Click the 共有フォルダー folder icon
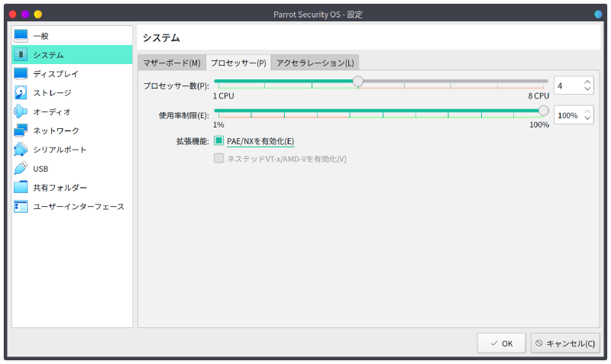611x364 pixels. tap(21, 187)
